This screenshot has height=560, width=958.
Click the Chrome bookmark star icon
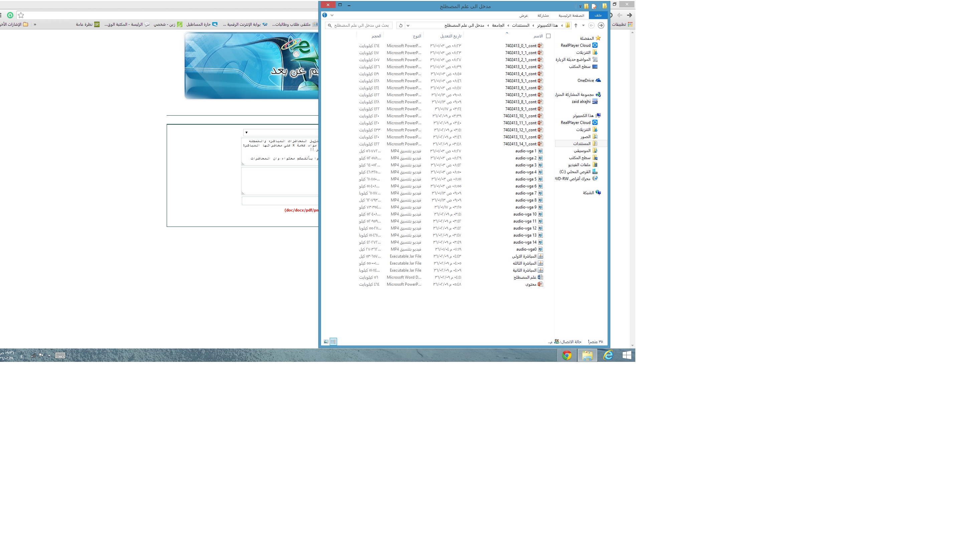21,15
